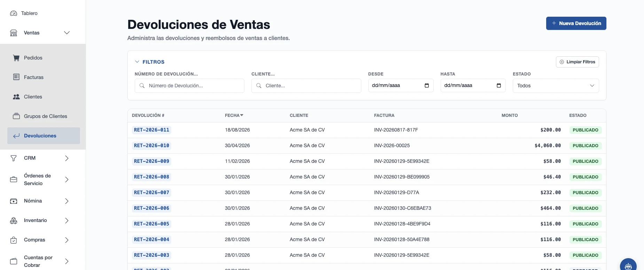Click the CRM funnel icon

click(14, 158)
